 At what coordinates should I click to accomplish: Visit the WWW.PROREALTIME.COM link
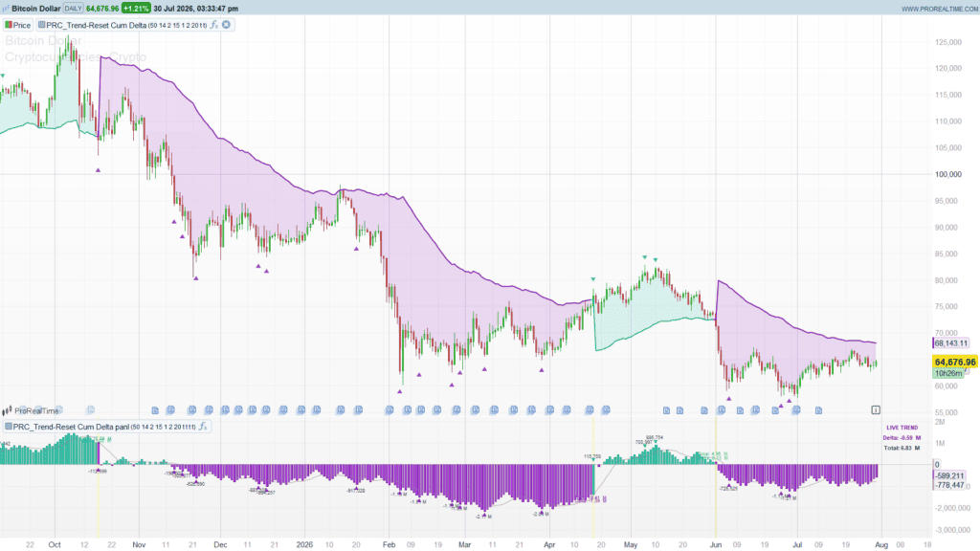(940, 9)
